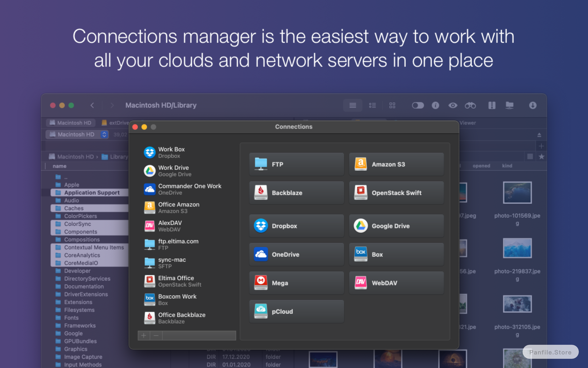Image resolution: width=588 pixels, height=368 pixels.
Task: Open photo-219837.jpeg thumbnail
Action: point(517,248)
